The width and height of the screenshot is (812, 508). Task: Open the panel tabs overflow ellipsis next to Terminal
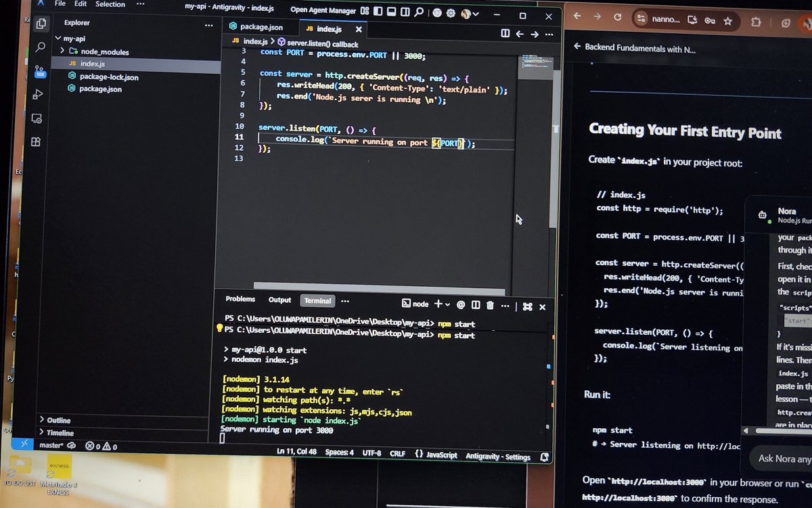[345, 301]
